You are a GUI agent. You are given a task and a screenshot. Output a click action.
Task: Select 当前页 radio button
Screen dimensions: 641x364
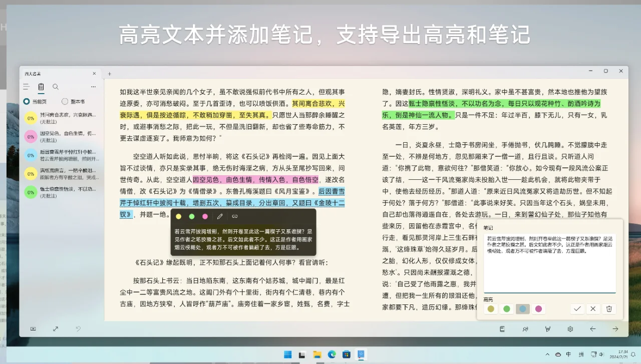[35, 101]
